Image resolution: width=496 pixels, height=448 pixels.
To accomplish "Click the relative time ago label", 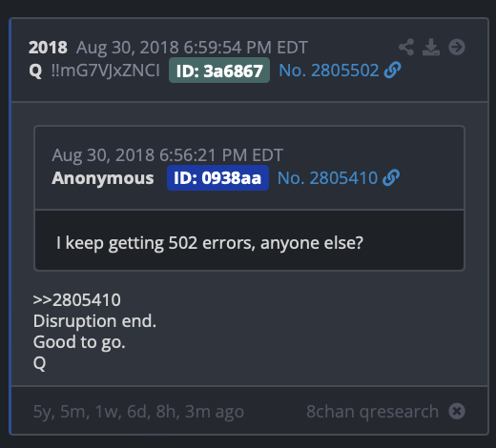I will (138, 412).
